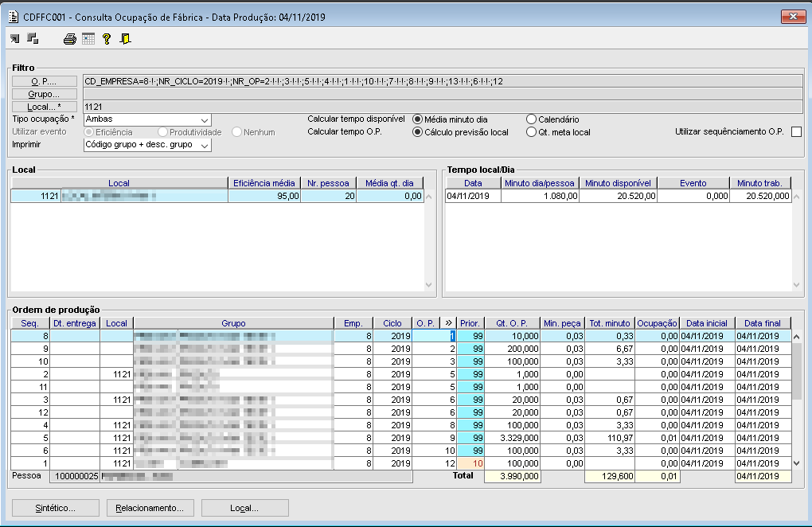Click the O.P. filter text field

443,81
